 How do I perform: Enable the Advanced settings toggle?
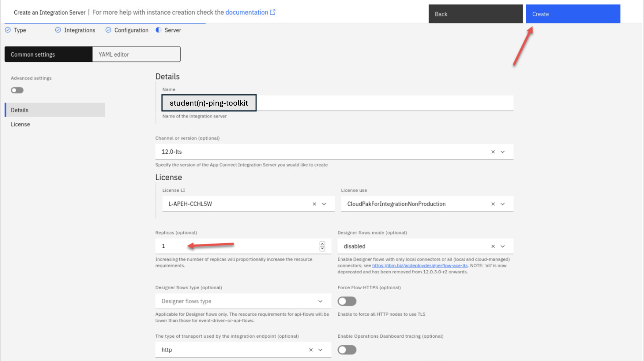tap(17, 90)
